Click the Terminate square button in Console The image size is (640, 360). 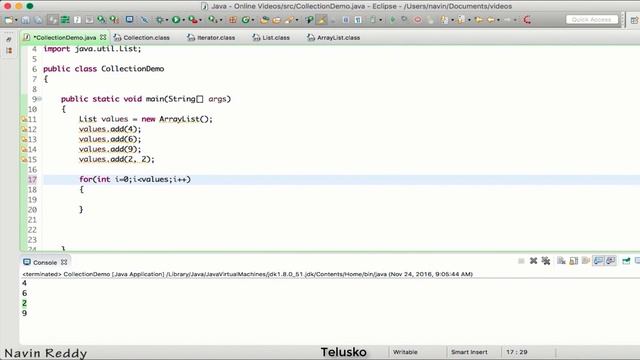[x=521, y=261]
